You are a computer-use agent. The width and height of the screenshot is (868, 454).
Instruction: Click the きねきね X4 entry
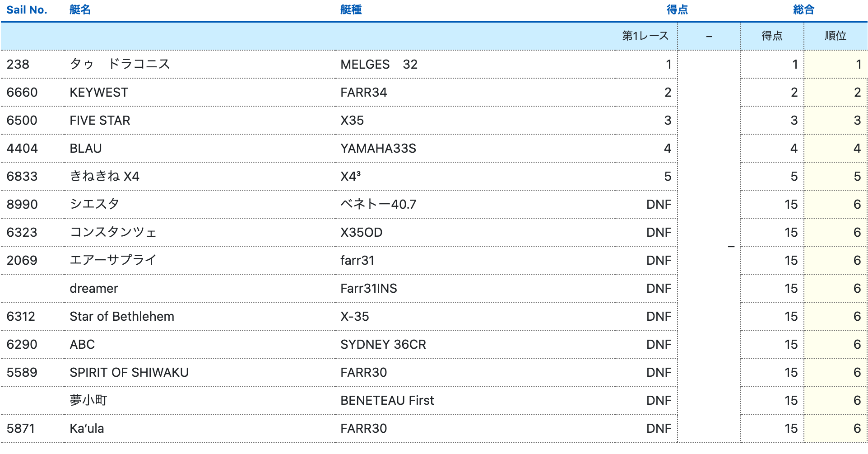click(104, 177)
